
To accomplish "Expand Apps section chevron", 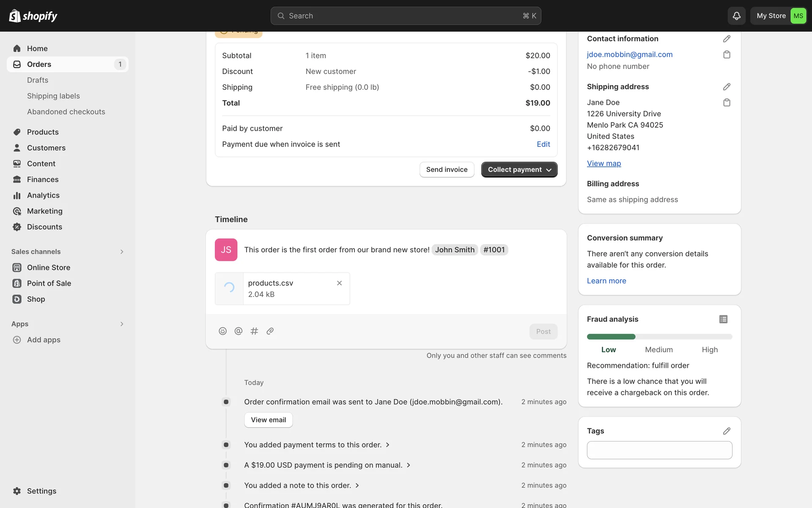I will tap(122, 324).
